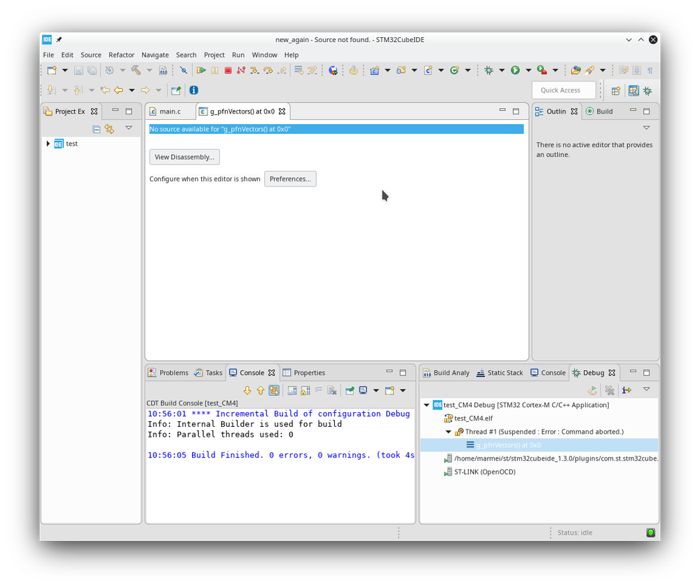Open the Debug view menu triangle

tap(647, 390)
